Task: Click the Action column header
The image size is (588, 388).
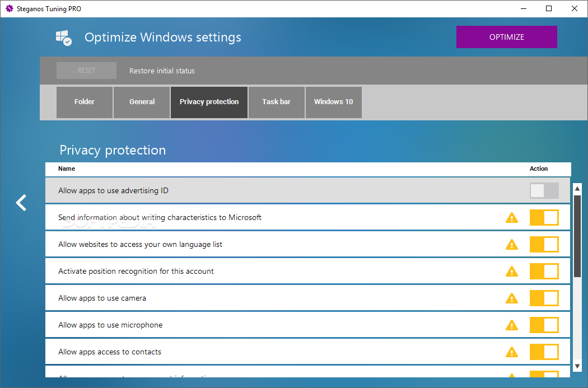Action: pyautogui.click(x=539, y=169)
